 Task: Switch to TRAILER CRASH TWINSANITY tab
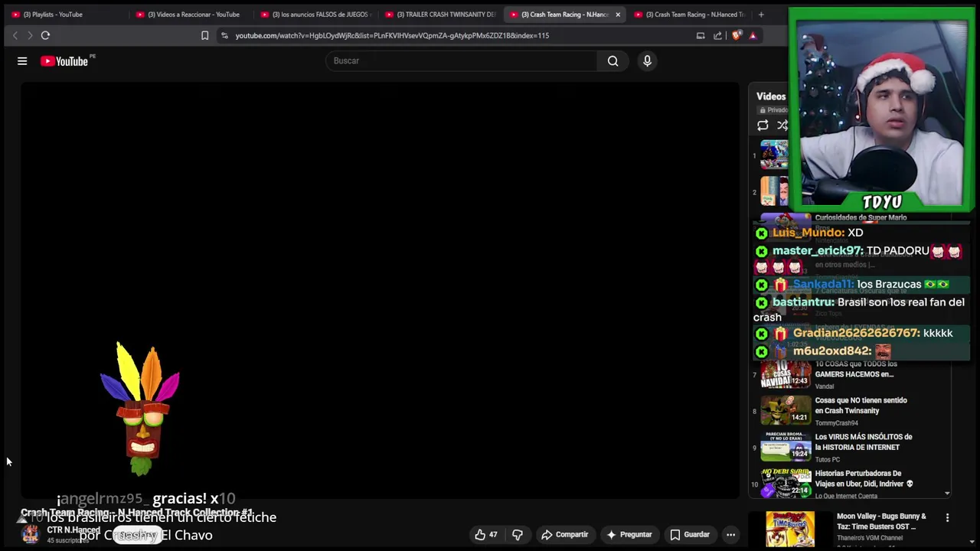[x=440, y=15]
